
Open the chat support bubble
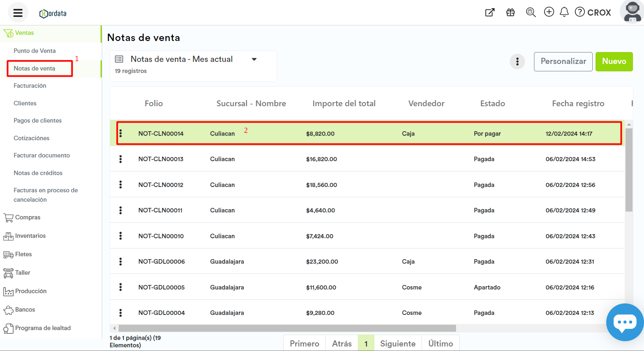pos(625,322)
